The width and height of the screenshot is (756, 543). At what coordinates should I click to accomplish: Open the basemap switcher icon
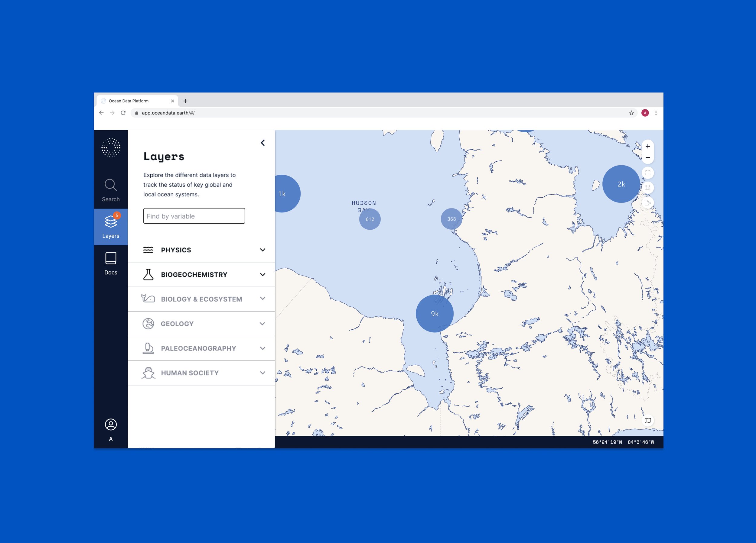647,420
